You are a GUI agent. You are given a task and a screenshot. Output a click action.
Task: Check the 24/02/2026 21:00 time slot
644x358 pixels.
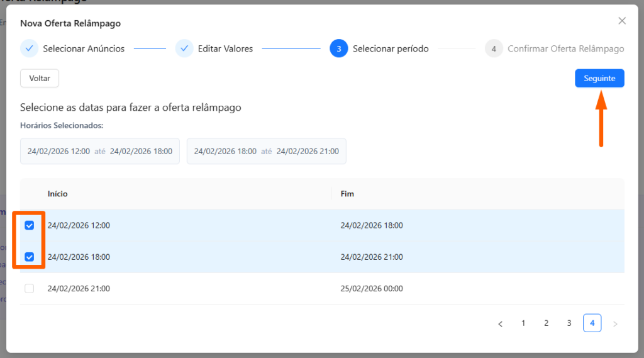click(x=29, y=288)
